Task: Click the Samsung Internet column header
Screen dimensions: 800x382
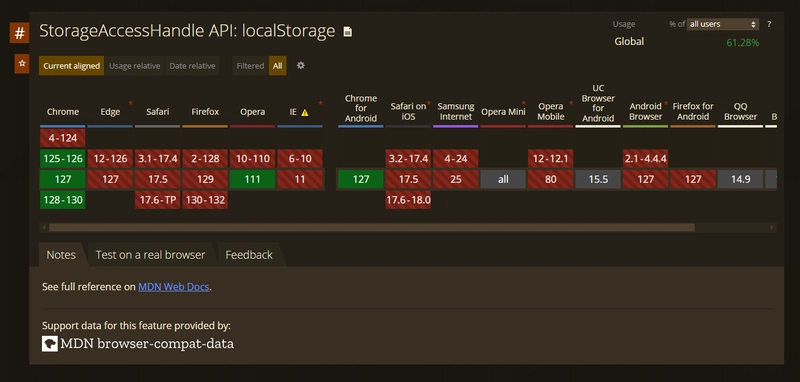Action: [x=456, y=111]
